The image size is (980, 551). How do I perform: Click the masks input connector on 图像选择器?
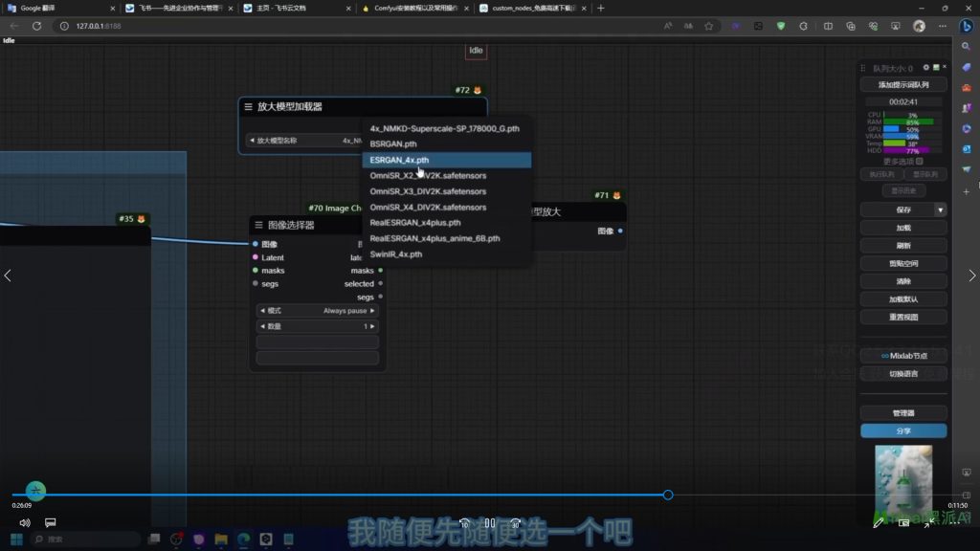coord(255,271)
